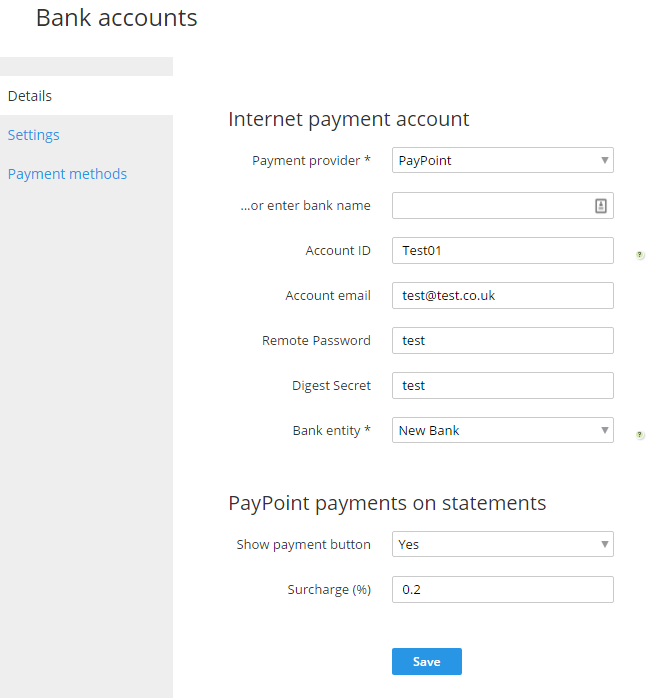The image size is (661, 698).
Task: Click the arrow on the Bank entity dropdown
Action: [x=604, y=430]
